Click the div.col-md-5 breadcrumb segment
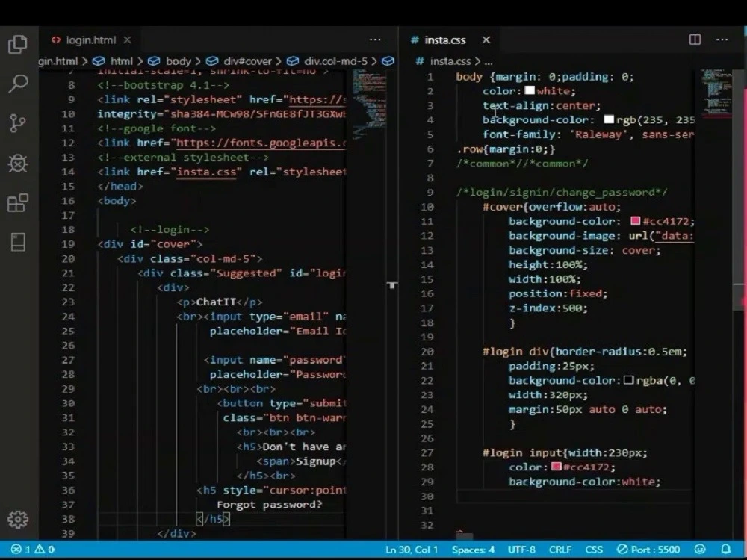Screen dimensions: 747x560 tap(336, 61)
